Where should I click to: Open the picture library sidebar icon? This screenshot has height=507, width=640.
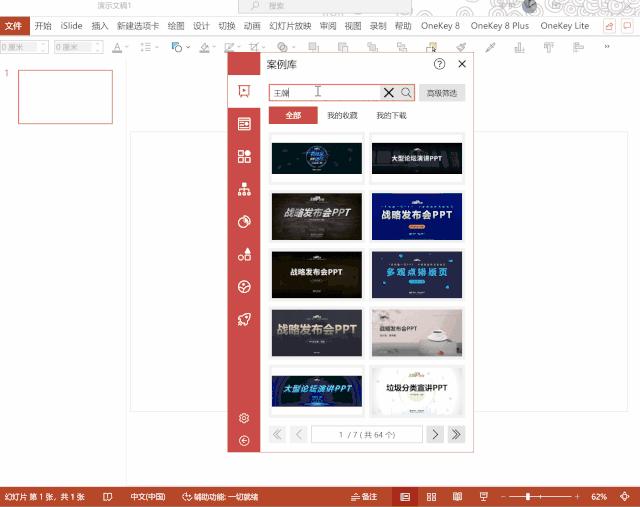tap(244, 287)
